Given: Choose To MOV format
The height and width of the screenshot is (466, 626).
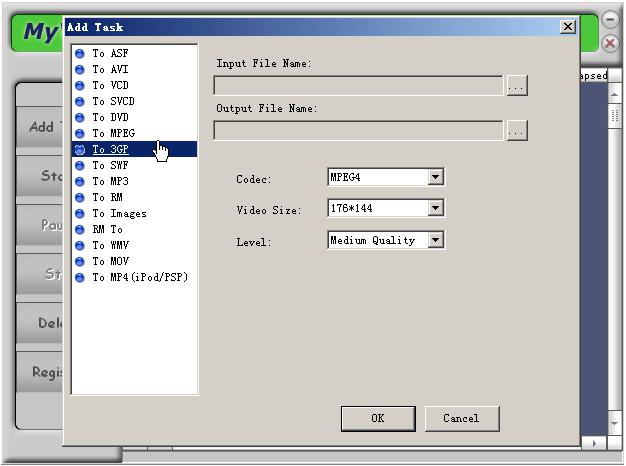Looking at the screenshot, I should point(110,261).
